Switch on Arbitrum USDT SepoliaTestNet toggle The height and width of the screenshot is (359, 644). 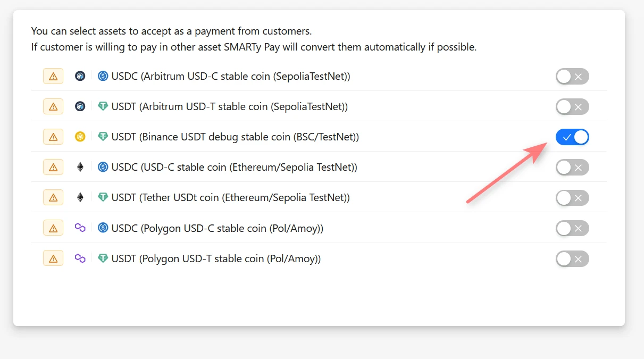coord(572,106)
